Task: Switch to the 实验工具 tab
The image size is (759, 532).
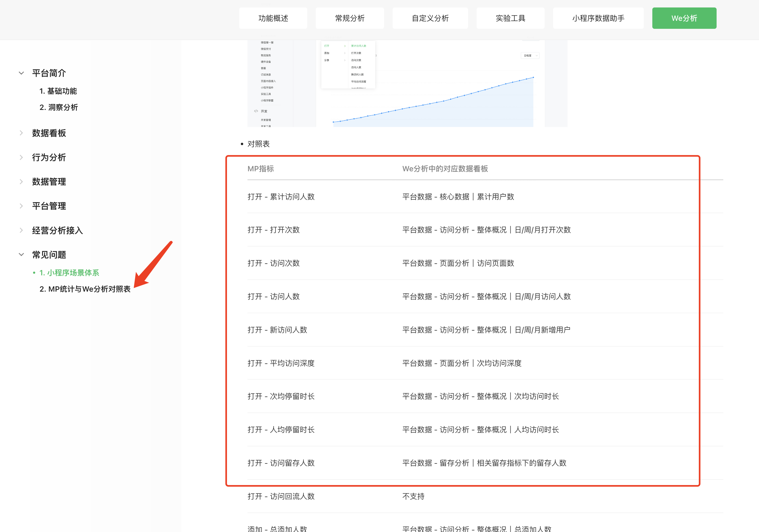Action: point(510,18)
